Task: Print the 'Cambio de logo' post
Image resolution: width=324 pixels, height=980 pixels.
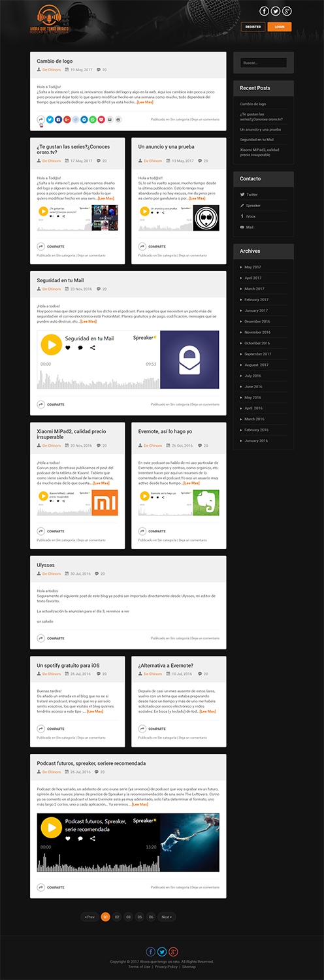Action: (x=118, y=120)
